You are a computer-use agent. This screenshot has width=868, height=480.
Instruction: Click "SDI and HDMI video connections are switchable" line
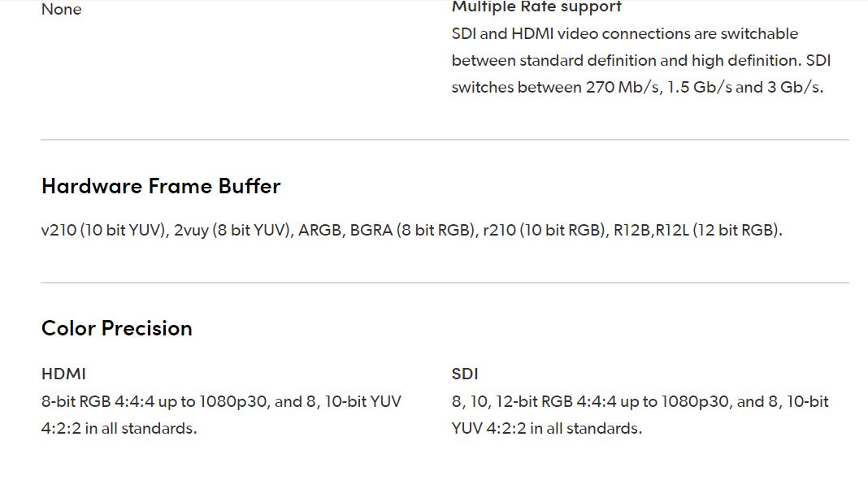tap(624, 33)
